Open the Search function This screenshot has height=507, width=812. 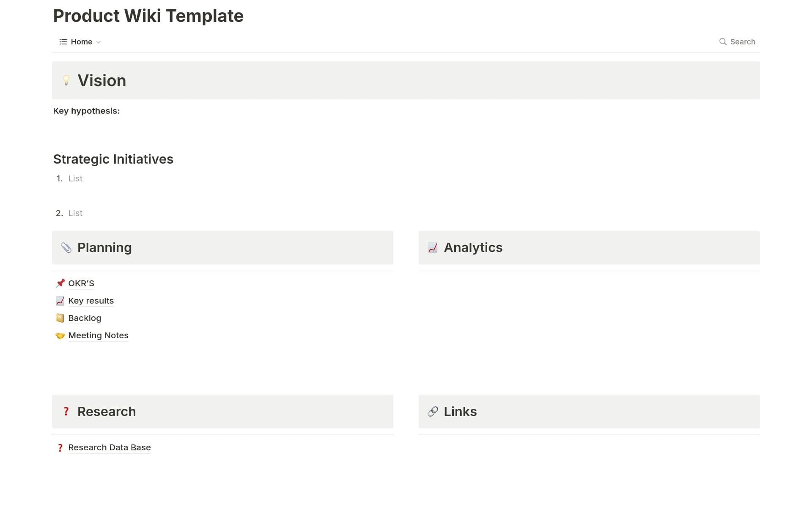click(x=738, y=42)
